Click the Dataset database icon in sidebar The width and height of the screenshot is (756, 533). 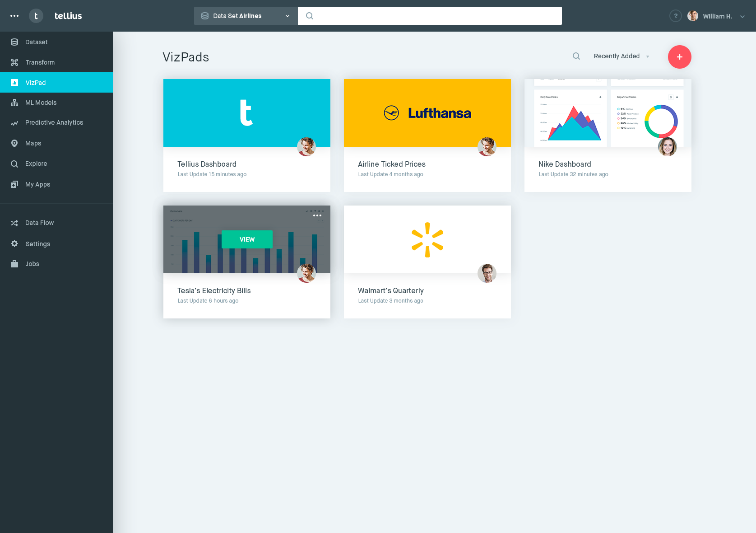14,42
